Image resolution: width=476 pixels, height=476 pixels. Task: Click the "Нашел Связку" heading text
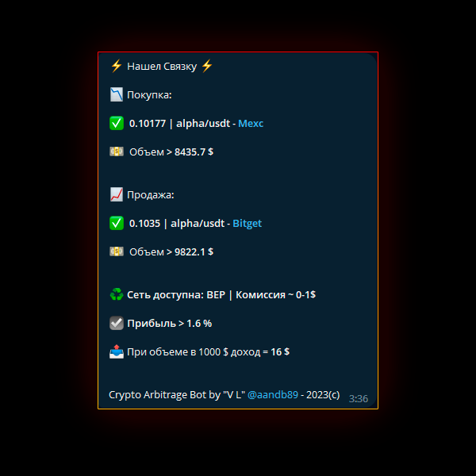pos(162,67)
